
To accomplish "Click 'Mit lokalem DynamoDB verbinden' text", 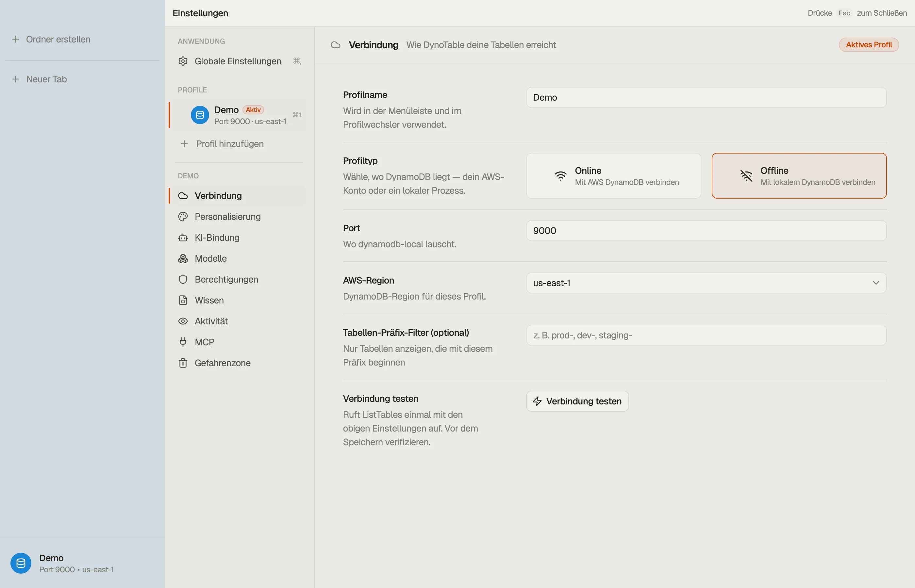I will point(818,183).
